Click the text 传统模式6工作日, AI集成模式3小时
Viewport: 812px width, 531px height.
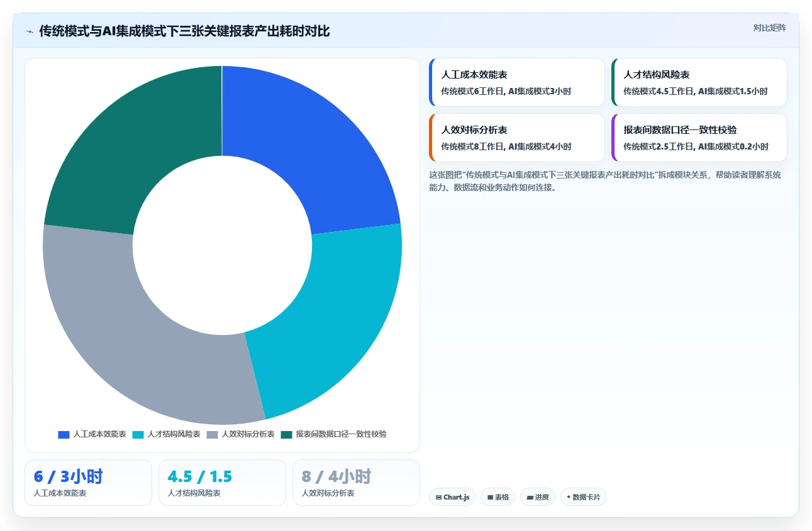(506, 91)
